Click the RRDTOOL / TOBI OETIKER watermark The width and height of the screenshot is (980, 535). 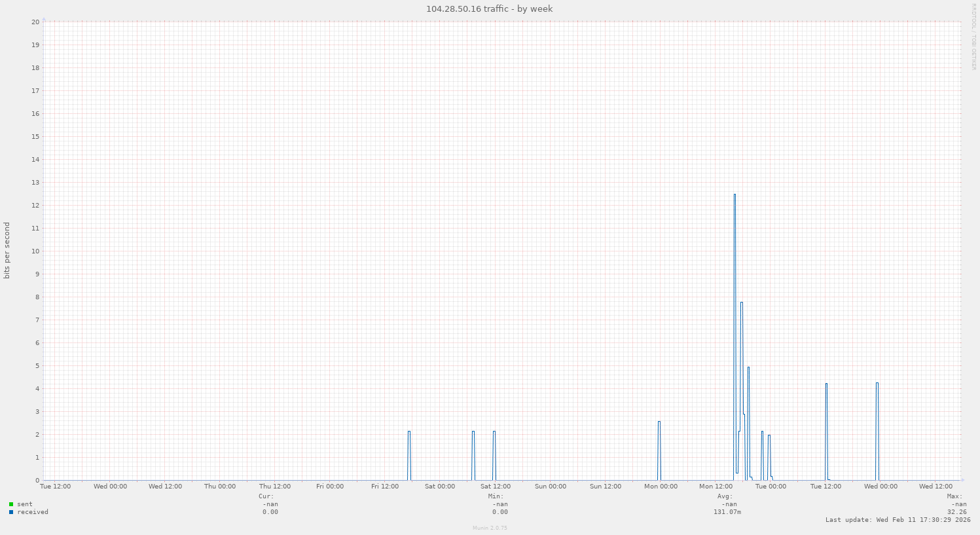[973, 37]
